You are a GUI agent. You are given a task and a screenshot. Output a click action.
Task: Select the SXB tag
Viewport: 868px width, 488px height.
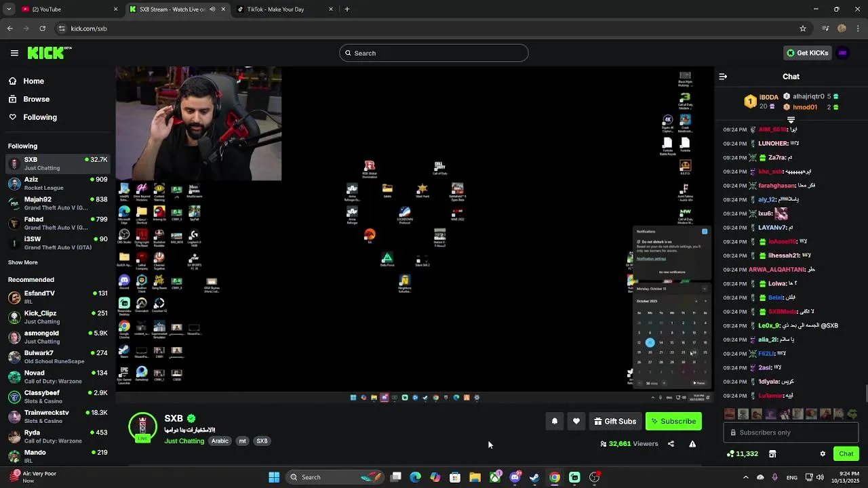click(x=262, y=441)
